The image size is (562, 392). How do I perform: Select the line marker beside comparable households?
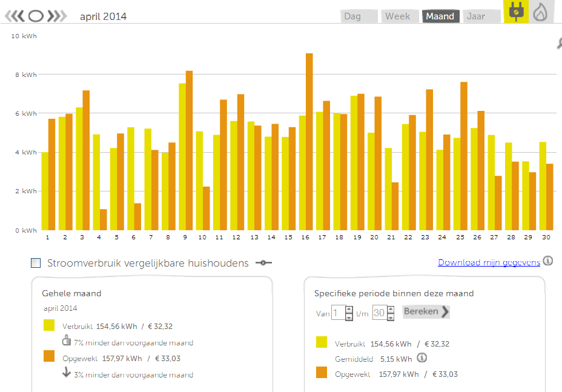[x=263, y=263]
